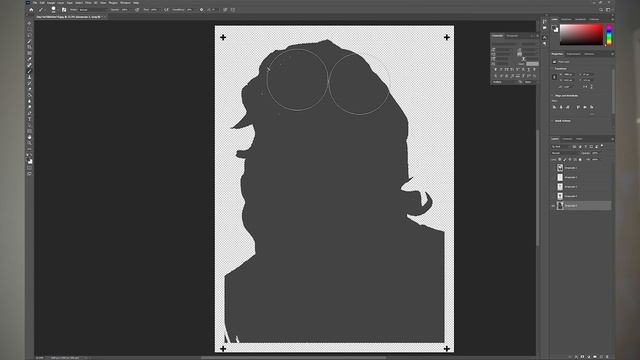Image resolution: width=640 pixels, height=360 pixels.
Task: Open the Window menu
Action: pyautogui.click(x=125, y=3)
